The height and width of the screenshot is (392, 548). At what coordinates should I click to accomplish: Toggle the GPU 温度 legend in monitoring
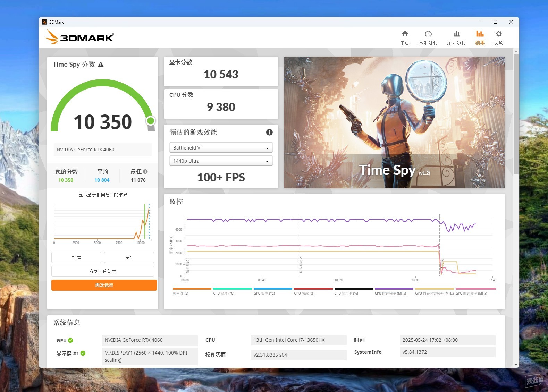(x=273, y=291)
